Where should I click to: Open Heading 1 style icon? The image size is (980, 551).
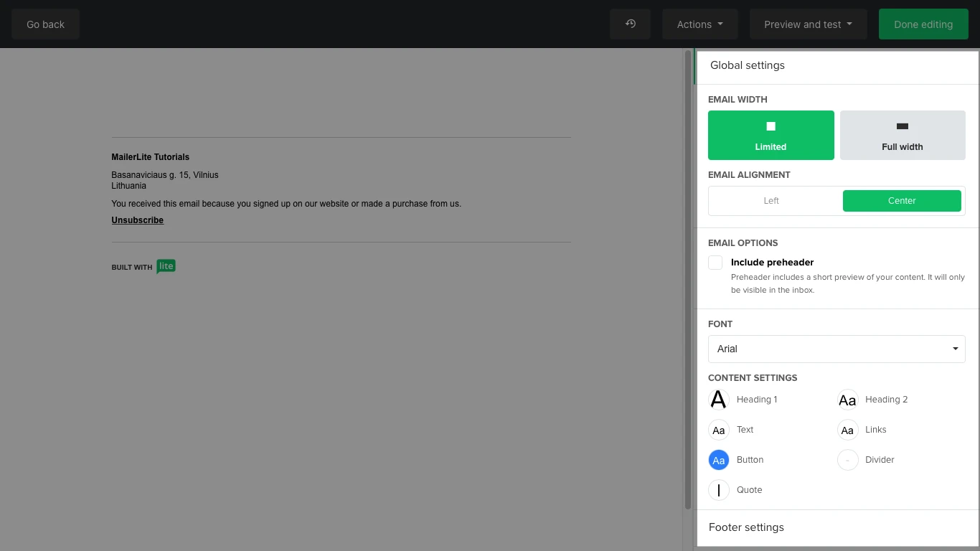(718, 400)
